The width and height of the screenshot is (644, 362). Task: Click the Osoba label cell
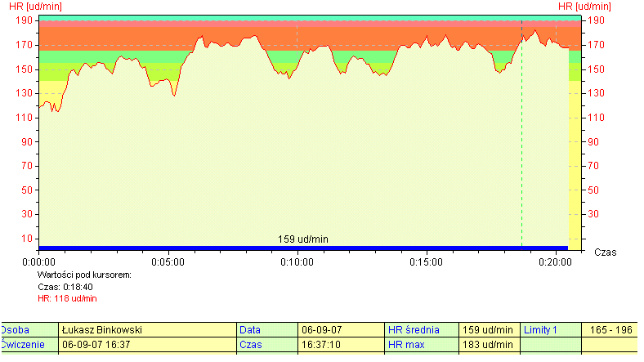pyautogui.click(x=29, y=330)
